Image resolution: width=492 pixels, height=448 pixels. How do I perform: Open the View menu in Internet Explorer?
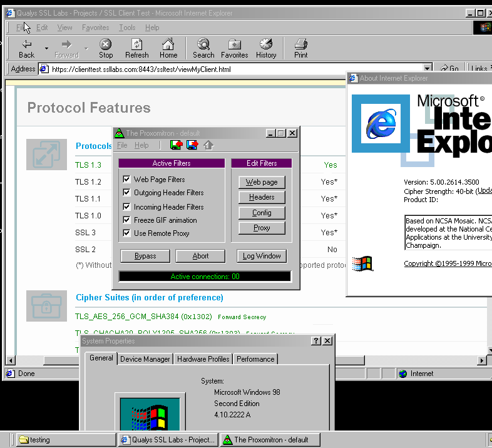(64, 28)
